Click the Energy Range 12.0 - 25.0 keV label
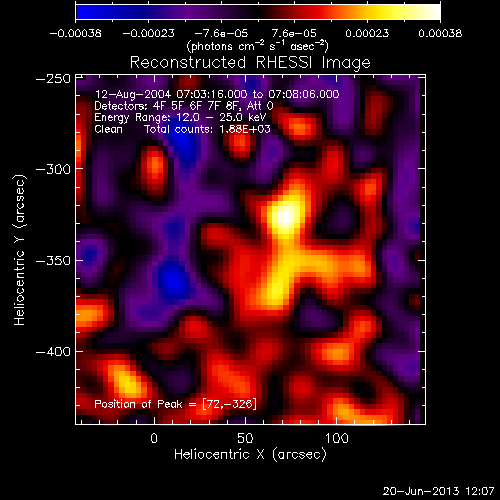 click(x=180, y=117)
